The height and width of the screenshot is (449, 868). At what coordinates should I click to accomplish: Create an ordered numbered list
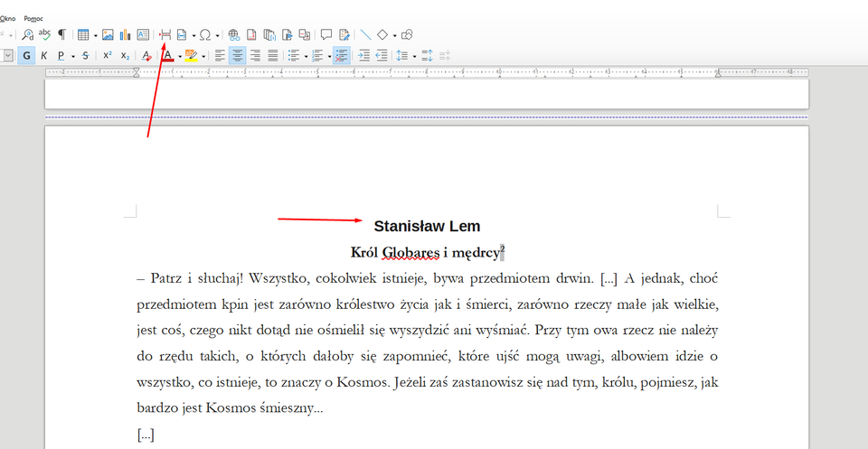317,55
